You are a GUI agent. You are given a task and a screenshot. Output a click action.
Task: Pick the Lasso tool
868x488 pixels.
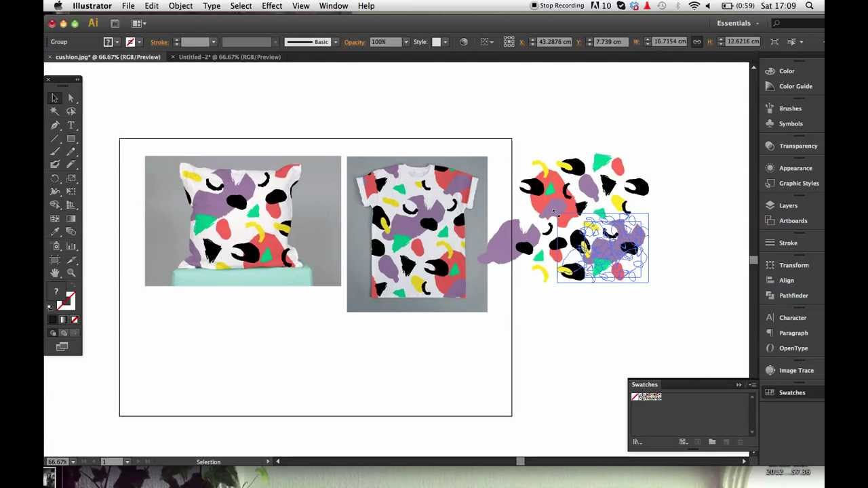pos(71,111)
